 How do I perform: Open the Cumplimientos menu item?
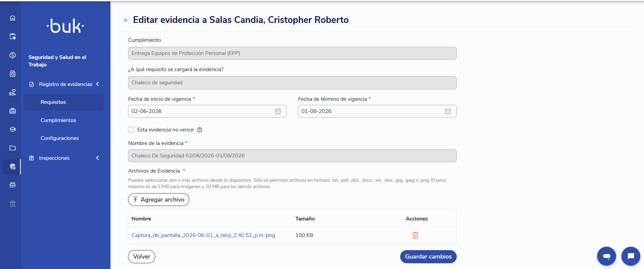[x=58, y=120]
